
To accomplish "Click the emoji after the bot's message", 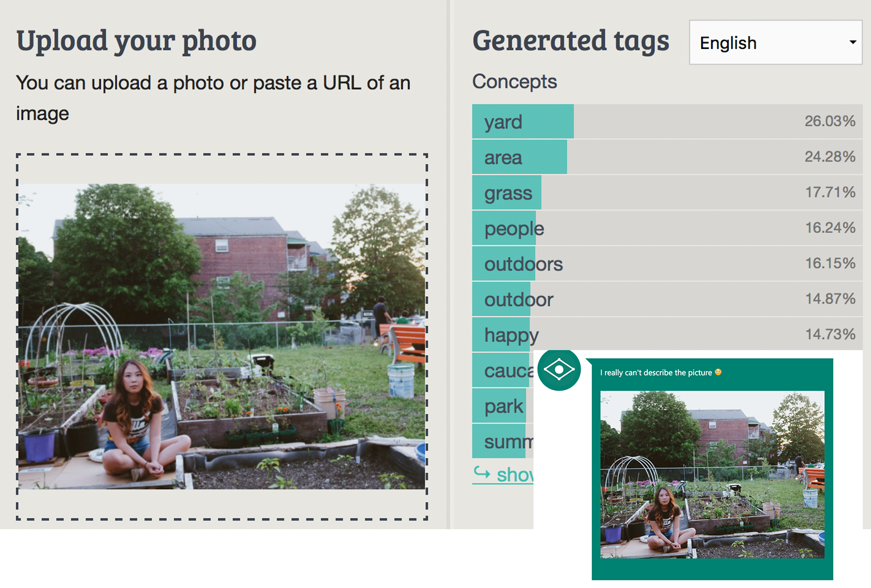I will (718, 372).
